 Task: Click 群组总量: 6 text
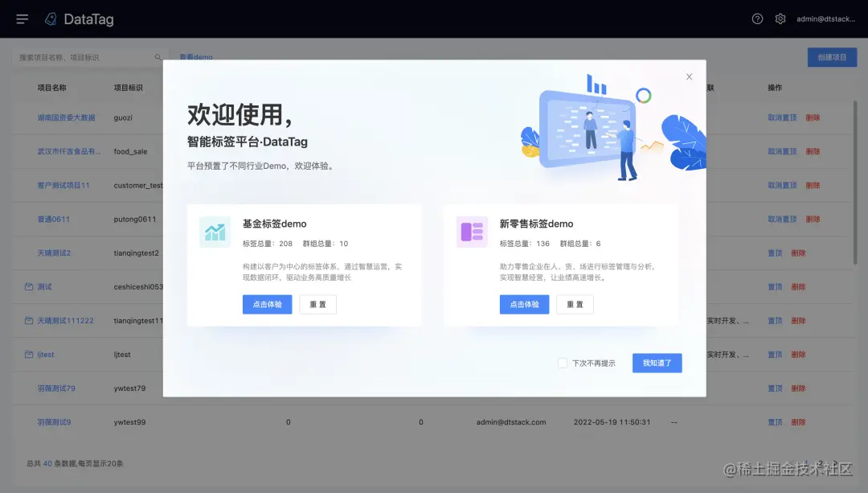point(580,244)
